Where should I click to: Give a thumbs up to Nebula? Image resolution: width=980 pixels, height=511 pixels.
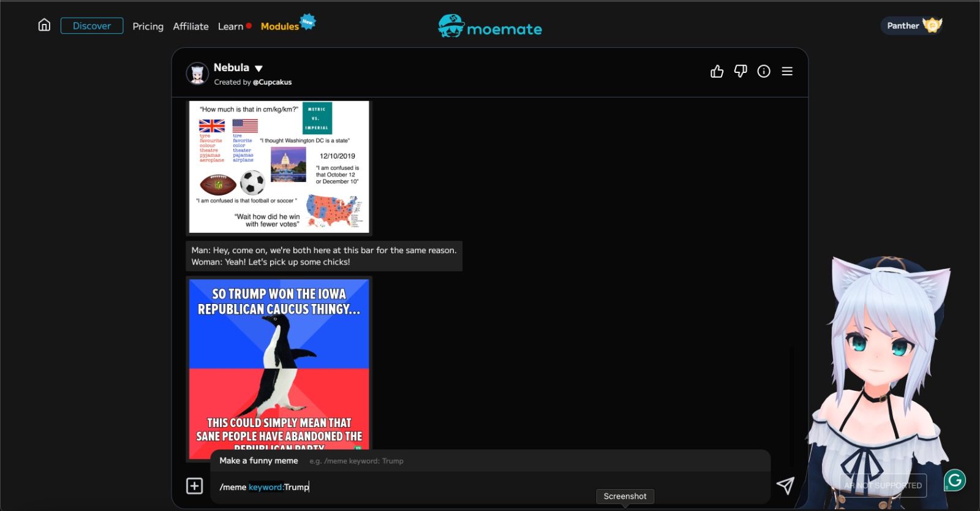pos(717,72)
